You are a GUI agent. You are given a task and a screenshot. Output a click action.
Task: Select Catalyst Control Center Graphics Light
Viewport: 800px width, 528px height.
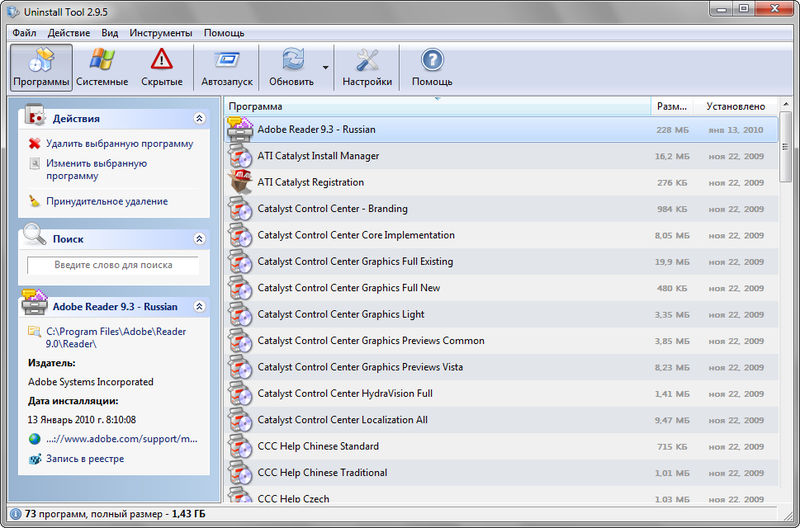coord(502,314)
